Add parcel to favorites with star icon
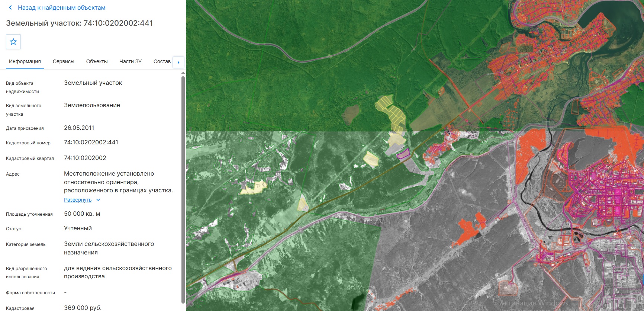 tap(13, 42)
